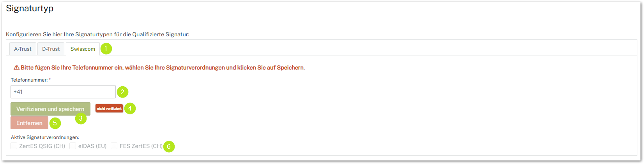
Task: Click the green number 1 marker
Action: coord(106,49)
